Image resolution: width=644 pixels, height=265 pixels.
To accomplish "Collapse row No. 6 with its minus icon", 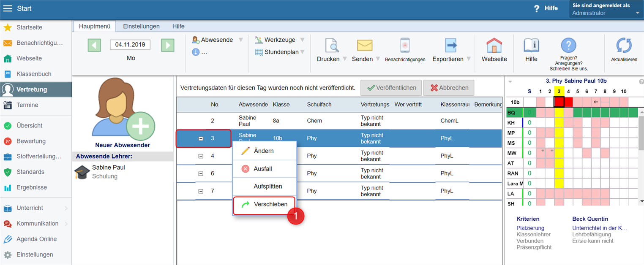I will point(201,173).
